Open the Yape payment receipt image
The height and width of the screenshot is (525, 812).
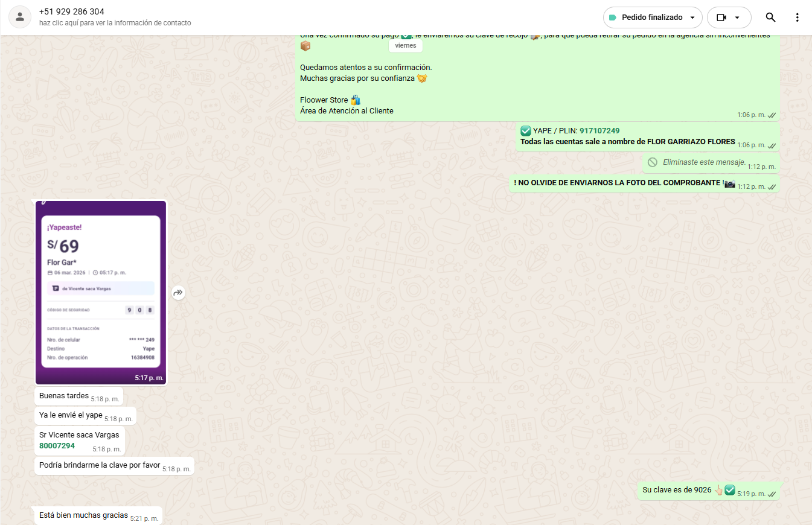(101, 292)
